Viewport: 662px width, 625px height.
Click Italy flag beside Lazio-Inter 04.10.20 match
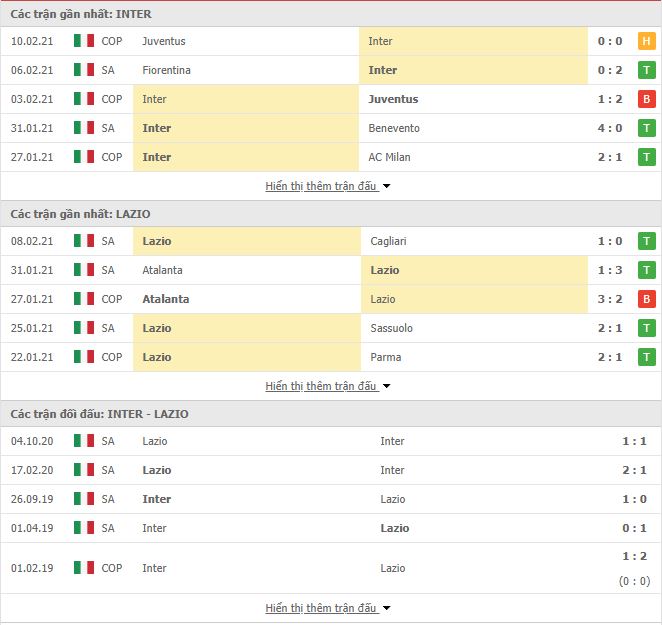84,441
